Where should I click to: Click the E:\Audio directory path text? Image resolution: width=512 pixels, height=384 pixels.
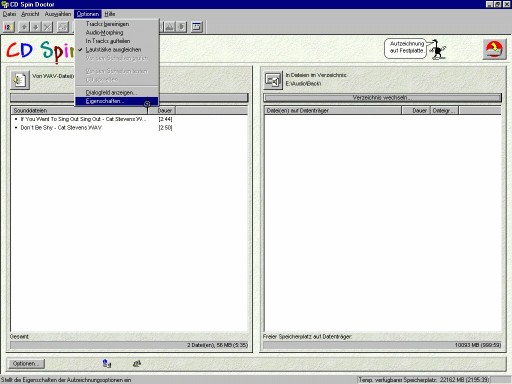point(303,84)
